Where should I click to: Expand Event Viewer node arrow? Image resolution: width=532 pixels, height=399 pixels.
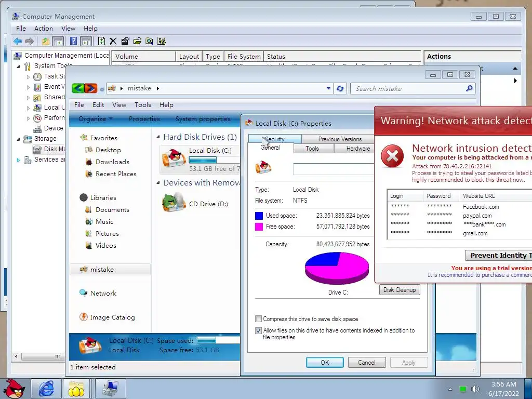(28, 87)
